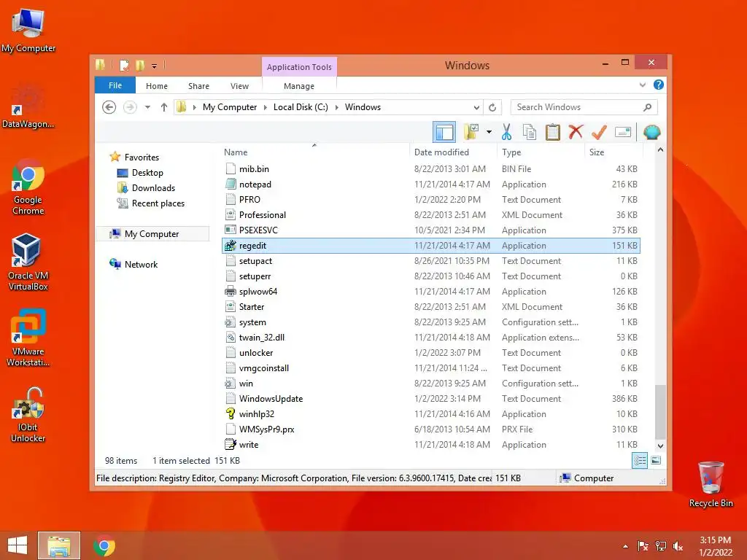This screenshot has width=747, height=560.
Task: Click the blue Help question mark icon
Action: point(659,85)
